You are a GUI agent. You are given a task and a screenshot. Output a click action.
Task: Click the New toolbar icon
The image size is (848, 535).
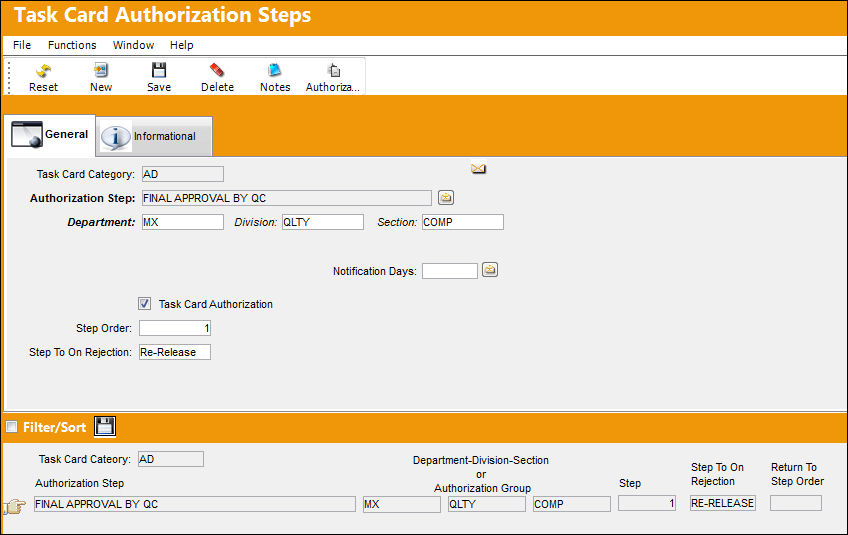(101, 70)
